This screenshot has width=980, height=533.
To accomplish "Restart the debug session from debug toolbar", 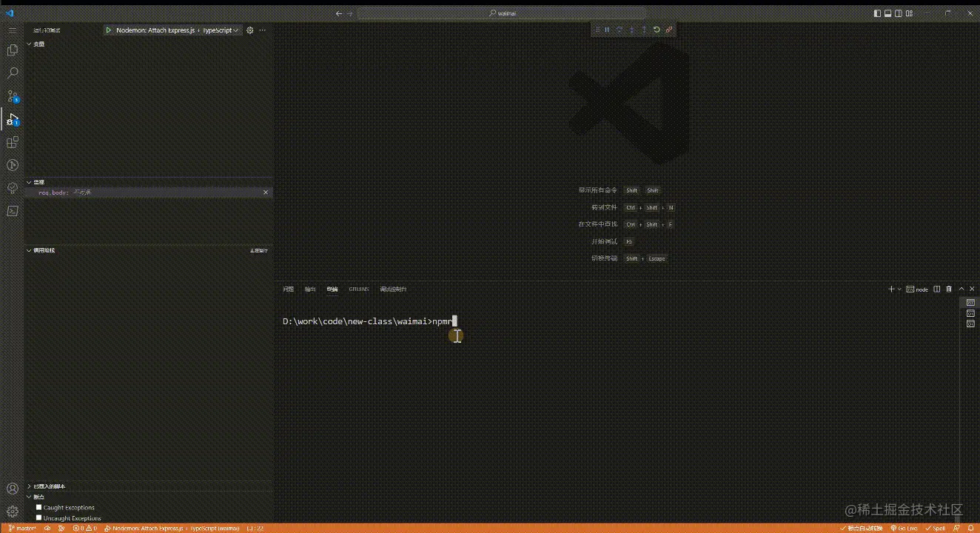I will (657, 30).
